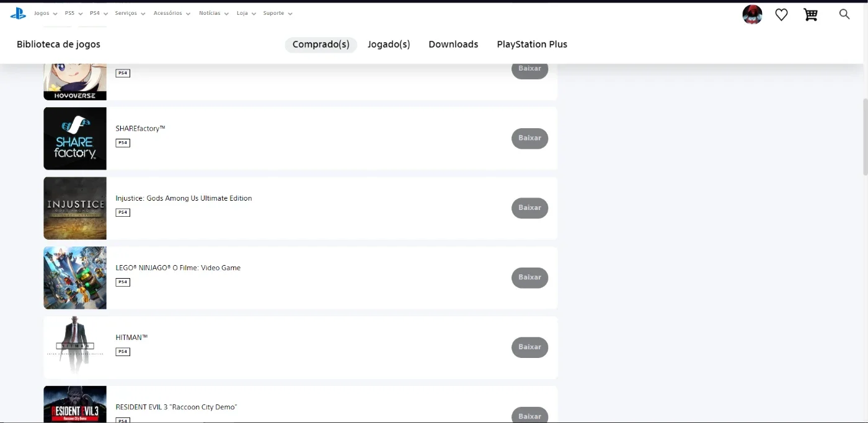Viewport: 868px width, 423px height.
Task: Switch to the Downloads tab
Action: point(453,45)
